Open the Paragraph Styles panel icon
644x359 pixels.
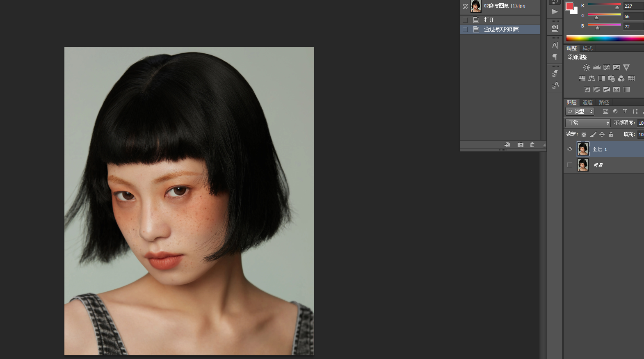(555, 73)
